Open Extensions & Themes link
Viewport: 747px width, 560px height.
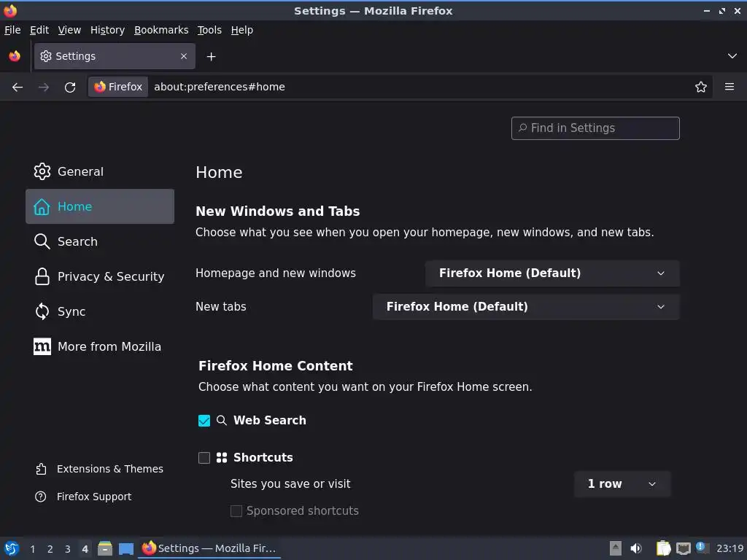click(99, 469)
